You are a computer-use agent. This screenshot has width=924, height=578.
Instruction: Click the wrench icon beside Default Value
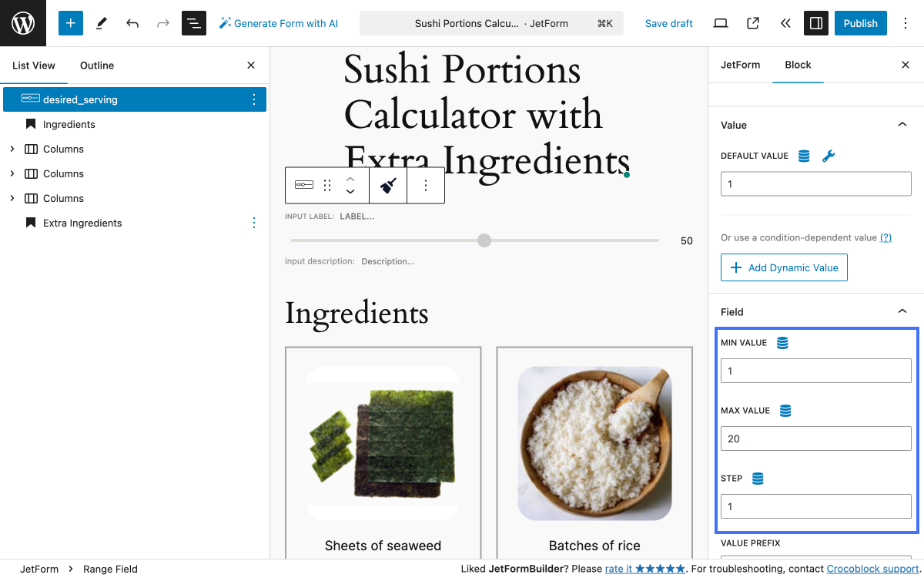[829, 156]
